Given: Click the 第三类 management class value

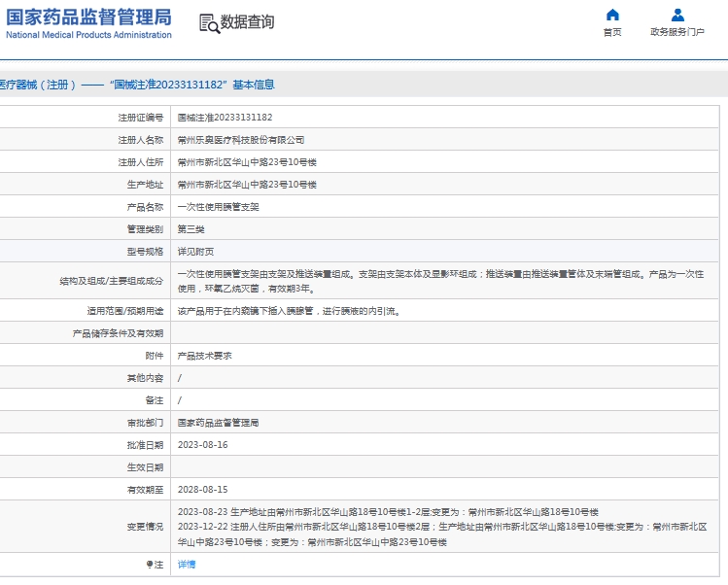Looking at the screenshot, I should pyautogui.click(x=191, y=229).
